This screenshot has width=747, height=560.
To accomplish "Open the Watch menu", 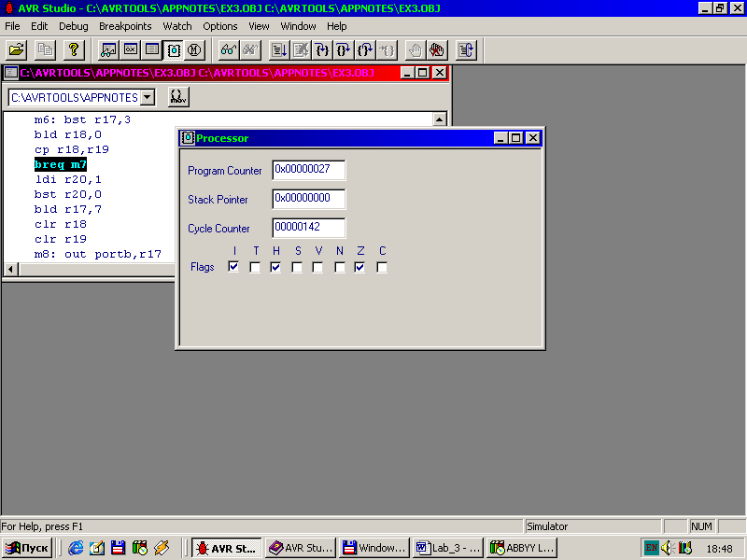I will [177, 26].
